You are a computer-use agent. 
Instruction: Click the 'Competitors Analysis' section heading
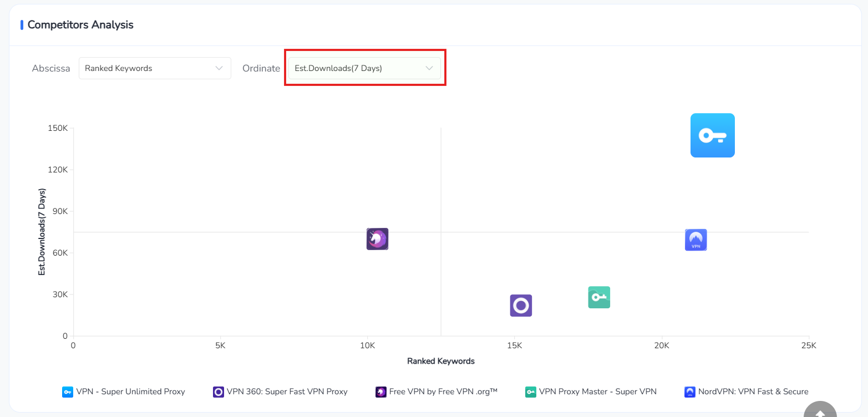click(x=80, y=25)
